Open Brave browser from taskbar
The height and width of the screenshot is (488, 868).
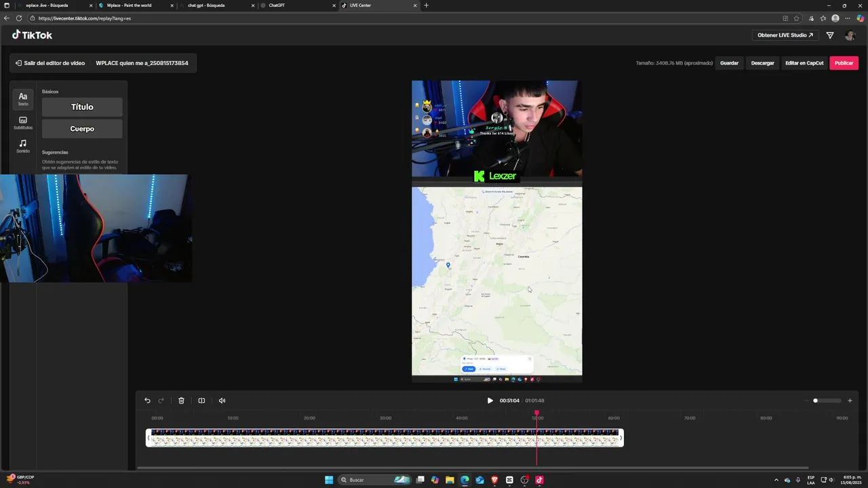[x=494, y=480]
